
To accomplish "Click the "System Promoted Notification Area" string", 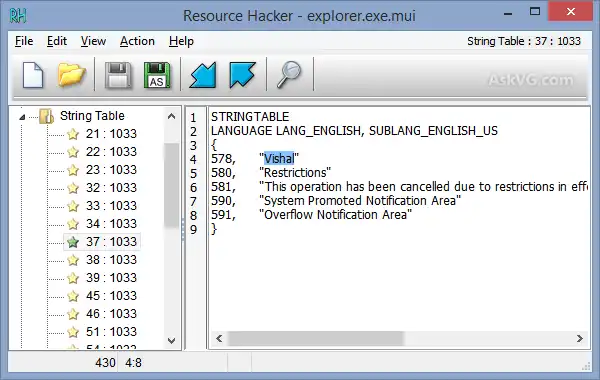I will pos(360,201).
